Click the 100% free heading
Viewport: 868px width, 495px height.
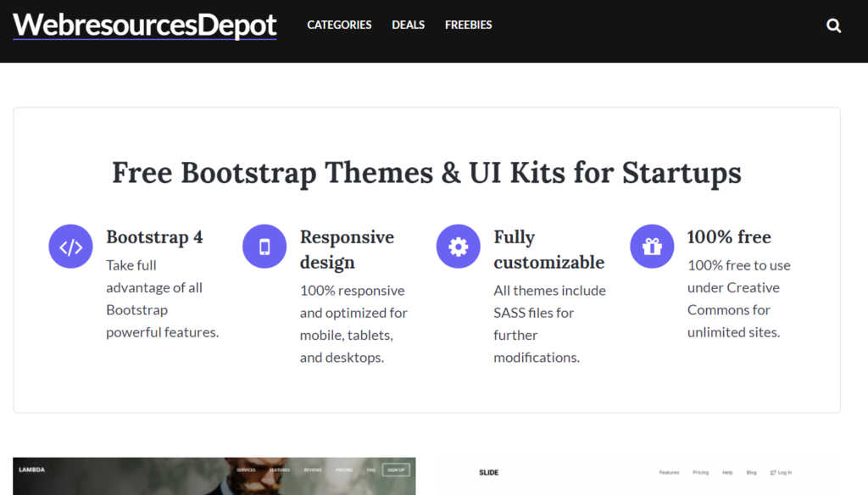(x=729, y=237)
